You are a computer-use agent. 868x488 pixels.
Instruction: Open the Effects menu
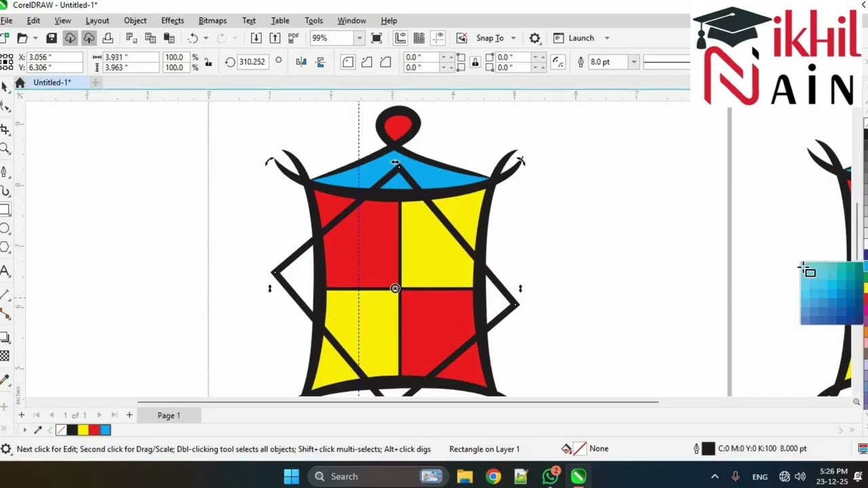click(172, 21)
